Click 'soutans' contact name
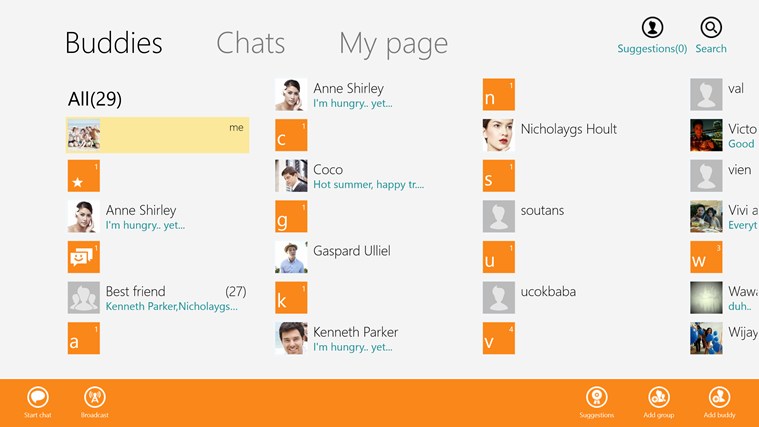 coord(542,211)
